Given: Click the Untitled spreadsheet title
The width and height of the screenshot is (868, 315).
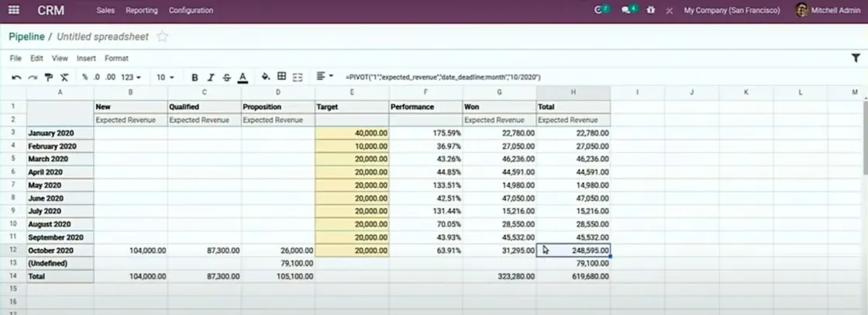Looking at the screenshot, I should [x=102, y=36].
